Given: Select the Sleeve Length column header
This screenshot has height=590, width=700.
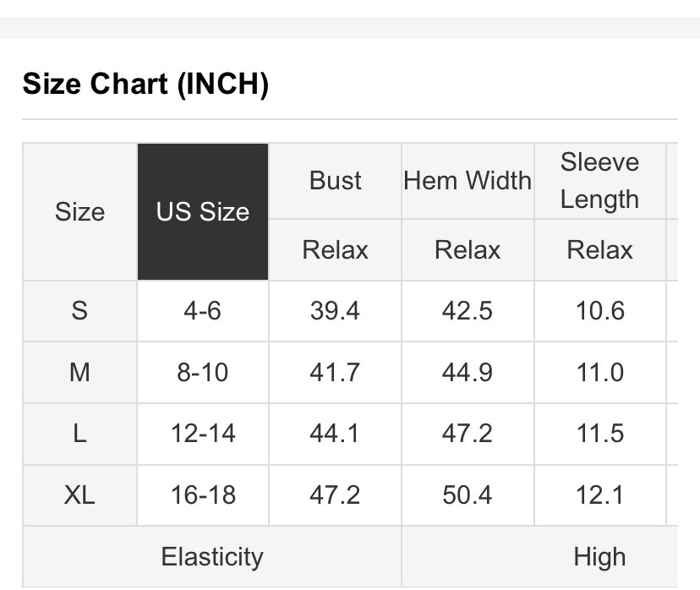Looking at the screenshot, I should pyautogui.click(x=599, y=181).
